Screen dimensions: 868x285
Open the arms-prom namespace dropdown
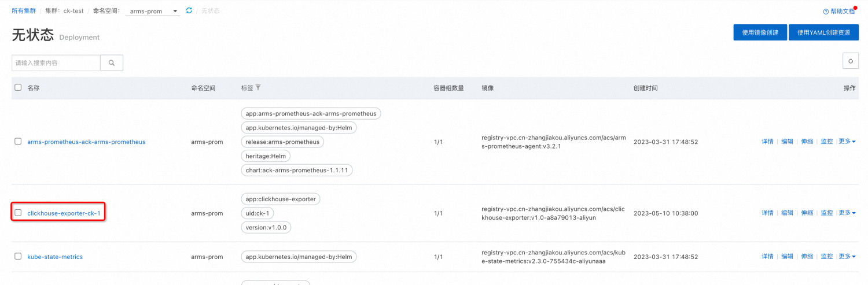coord(153,11)
